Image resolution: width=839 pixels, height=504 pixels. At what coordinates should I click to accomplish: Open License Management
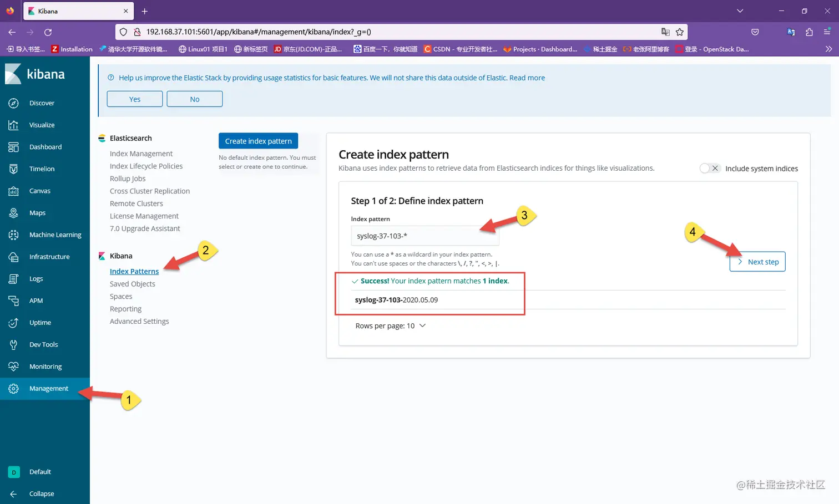tap(144, 216)
